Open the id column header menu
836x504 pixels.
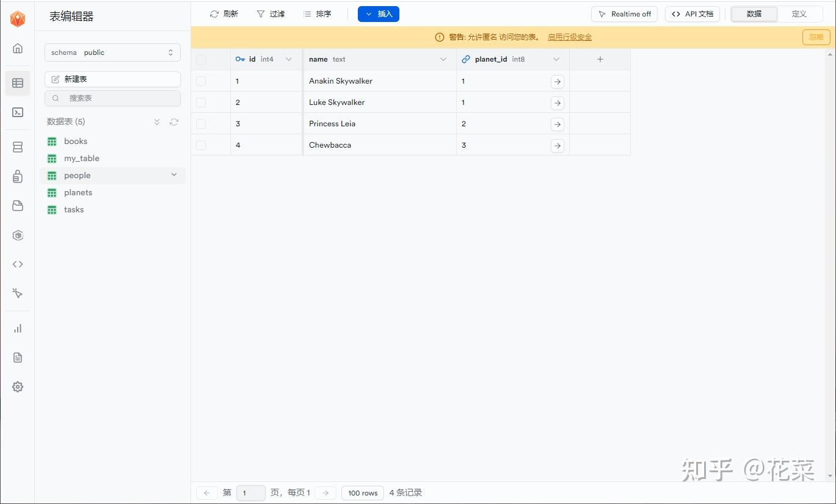click(289, 59)
